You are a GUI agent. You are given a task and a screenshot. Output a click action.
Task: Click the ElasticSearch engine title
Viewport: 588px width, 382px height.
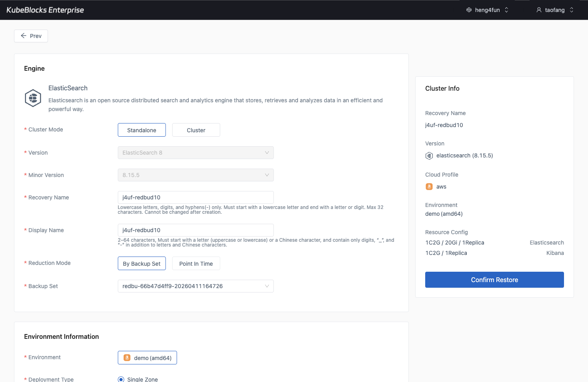click(68, 88)
